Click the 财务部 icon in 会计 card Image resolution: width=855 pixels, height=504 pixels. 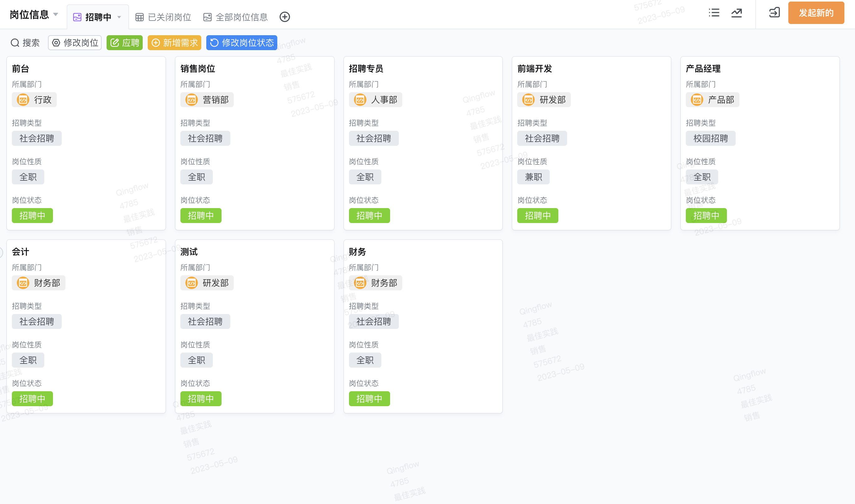click(23, 283)
